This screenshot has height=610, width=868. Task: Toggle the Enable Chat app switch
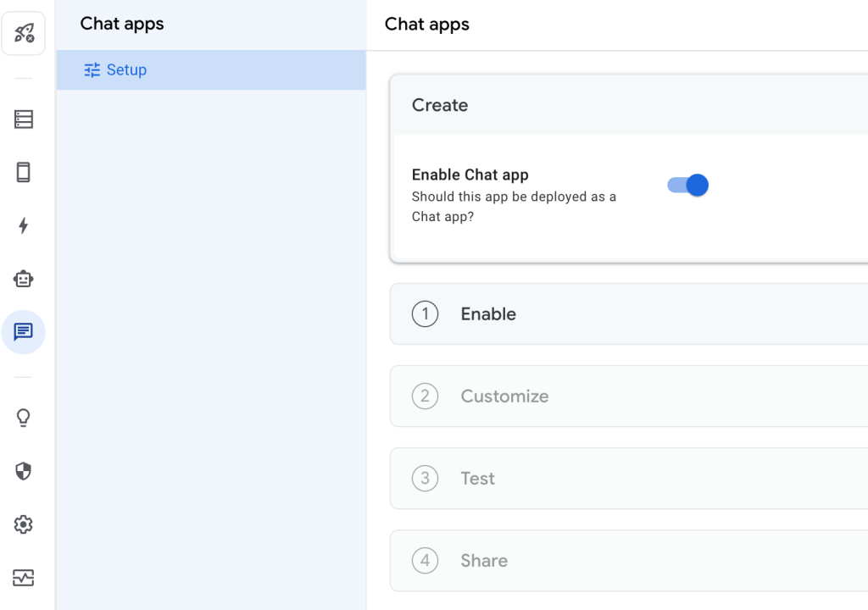(x=688, y=186)
